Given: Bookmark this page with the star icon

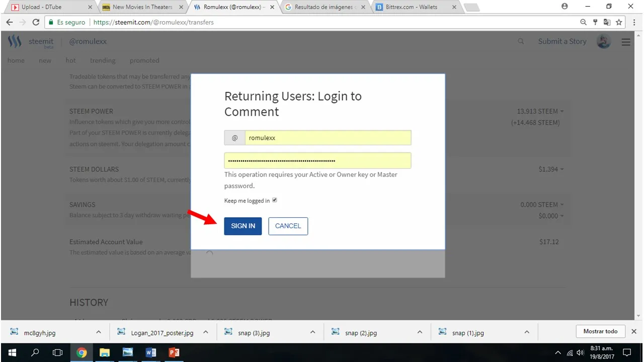Looking at the screenshot, I should pyautogui.click(x=619, y=22).
